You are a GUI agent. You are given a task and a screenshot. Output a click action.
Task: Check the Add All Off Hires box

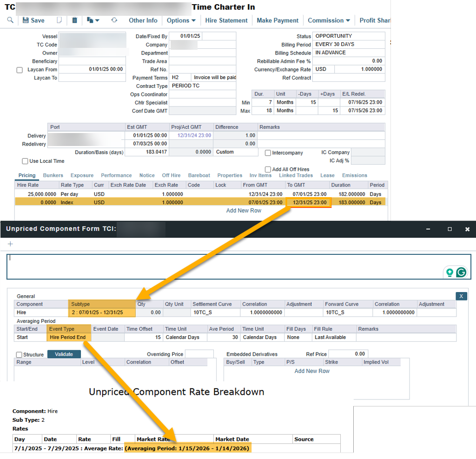tap(268, 170)
